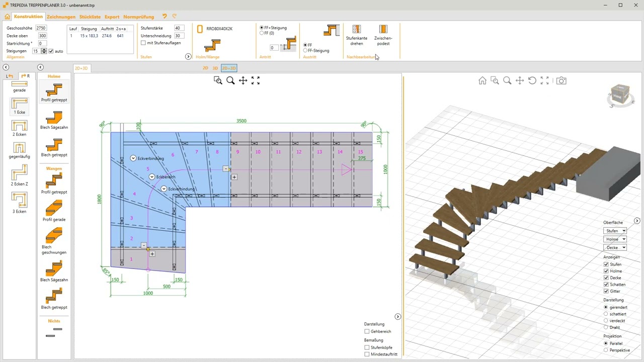Choose the '1 Ecke' stair layout
Screen dimensions: 644x362
tap(19, 106)
